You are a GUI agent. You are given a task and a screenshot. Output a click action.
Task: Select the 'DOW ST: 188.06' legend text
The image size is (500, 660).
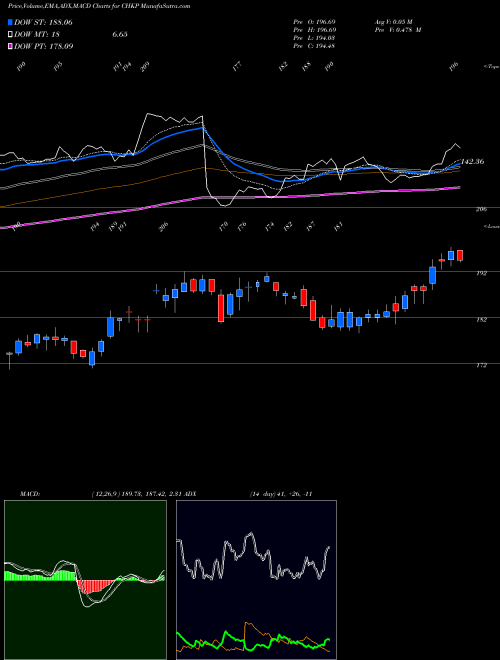43,22
